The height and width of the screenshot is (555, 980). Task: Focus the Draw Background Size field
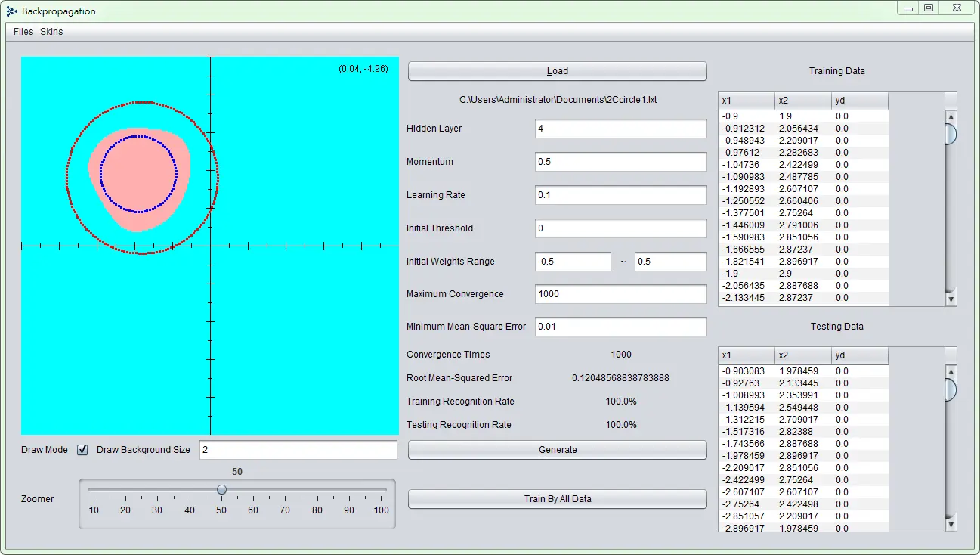[298, 450]
